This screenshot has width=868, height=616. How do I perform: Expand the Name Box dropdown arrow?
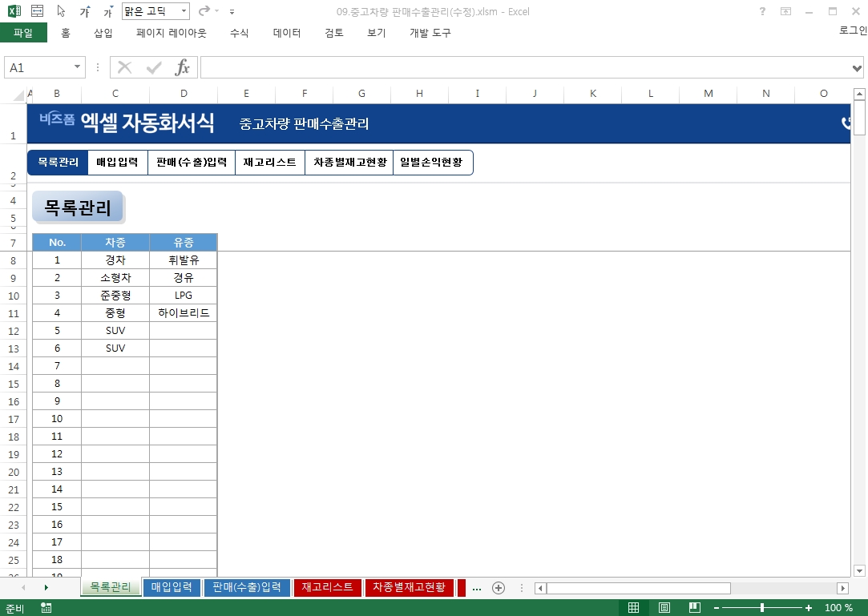77,67
